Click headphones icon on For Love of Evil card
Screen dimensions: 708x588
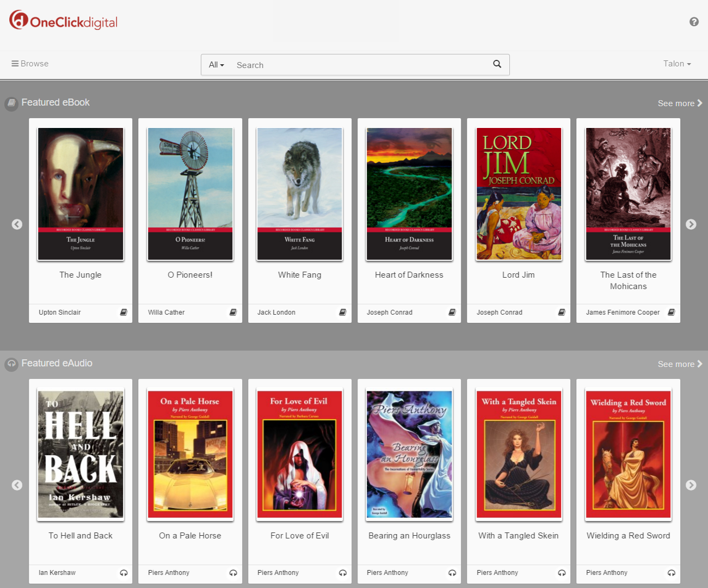tap(343, 573)
